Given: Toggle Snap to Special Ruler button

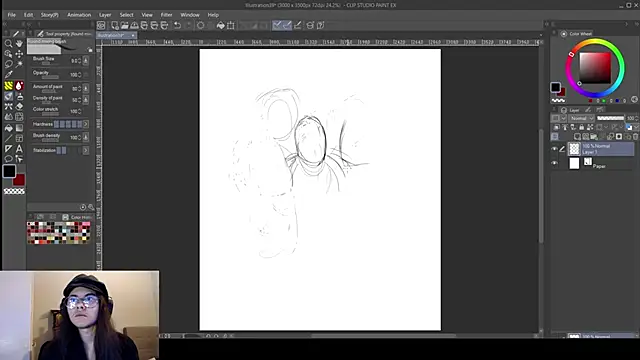Looking at the screenshot, I should 287,25.
